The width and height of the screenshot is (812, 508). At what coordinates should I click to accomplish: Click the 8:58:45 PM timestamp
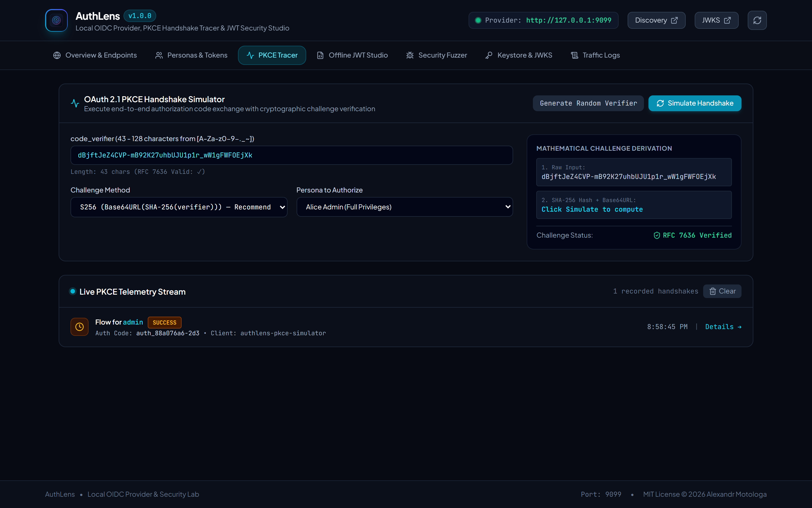pos(667,327)
